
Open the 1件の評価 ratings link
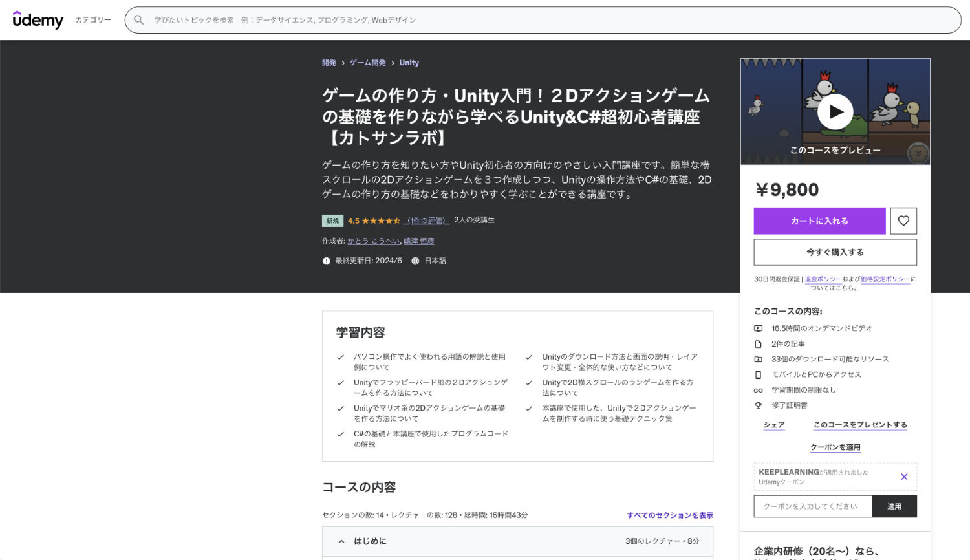tap(426, 221)
